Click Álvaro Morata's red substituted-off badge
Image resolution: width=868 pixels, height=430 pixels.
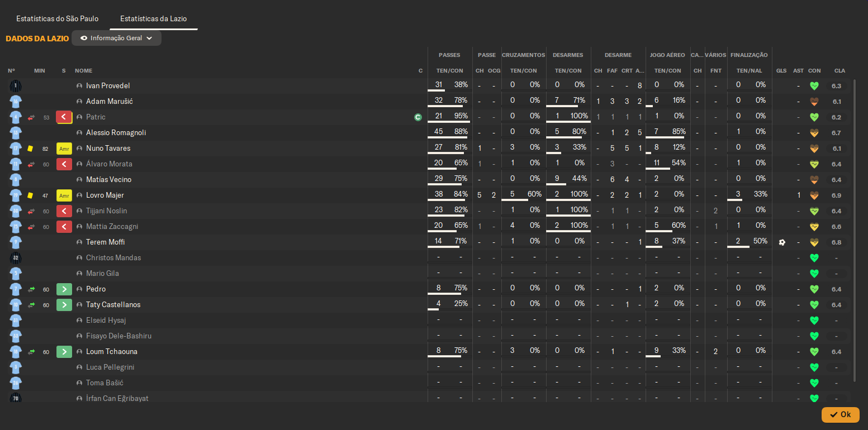pos(64,164)
